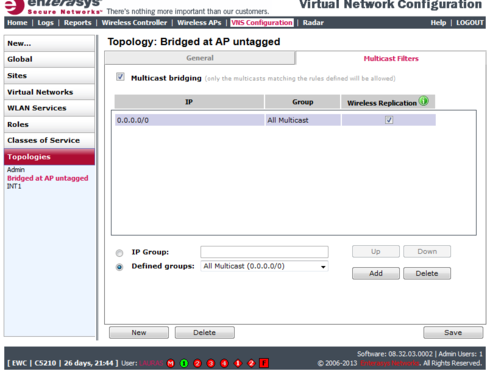Select the IP Group radio button
Screen dimensions: 490x374
[119, 253]
